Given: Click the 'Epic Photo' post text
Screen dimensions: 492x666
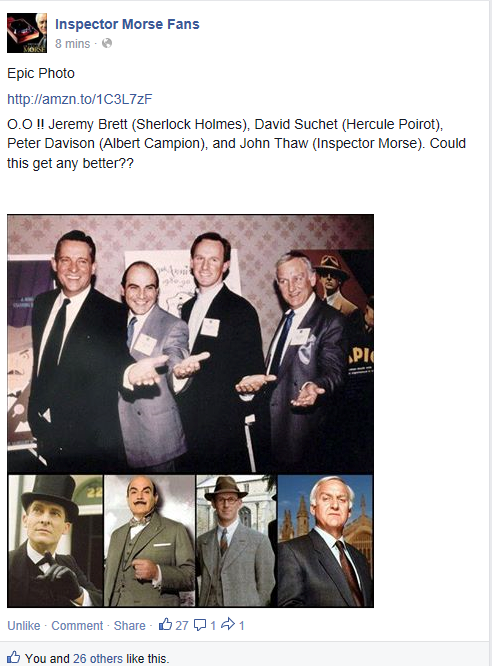Looking at the screenshot, I should 41,73.
